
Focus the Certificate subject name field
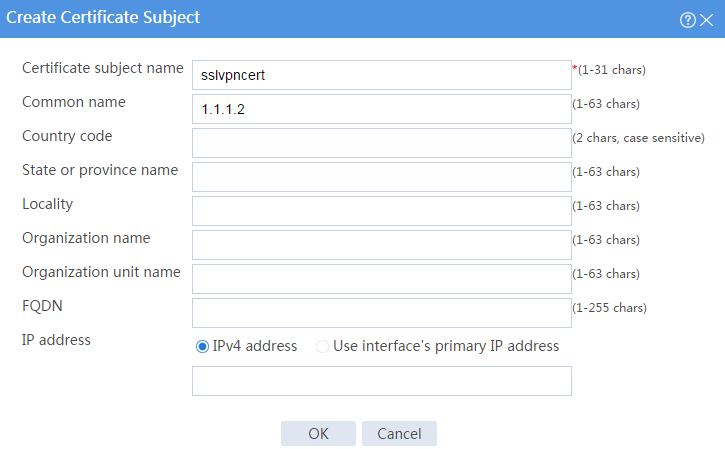click(x=381, y=75)
